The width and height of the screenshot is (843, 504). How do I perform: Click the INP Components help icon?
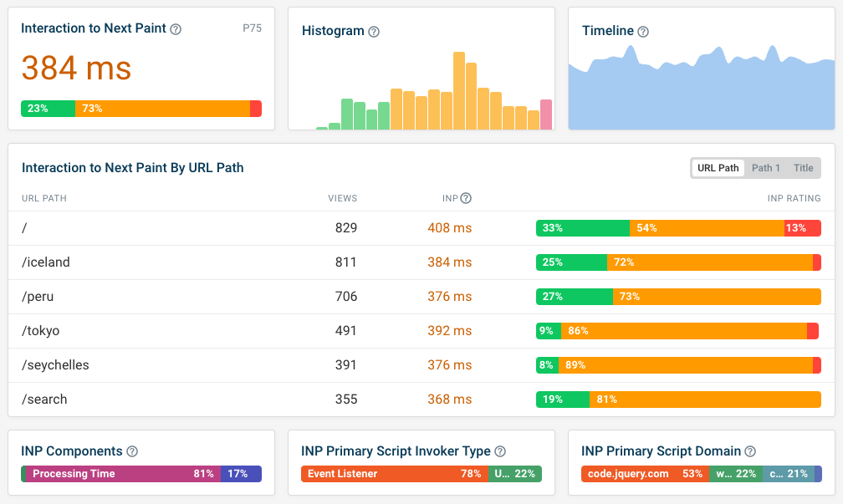132,451
